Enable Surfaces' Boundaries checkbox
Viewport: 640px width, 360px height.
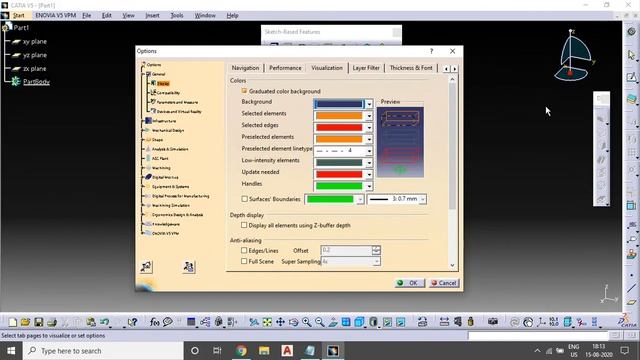point(244,199)
